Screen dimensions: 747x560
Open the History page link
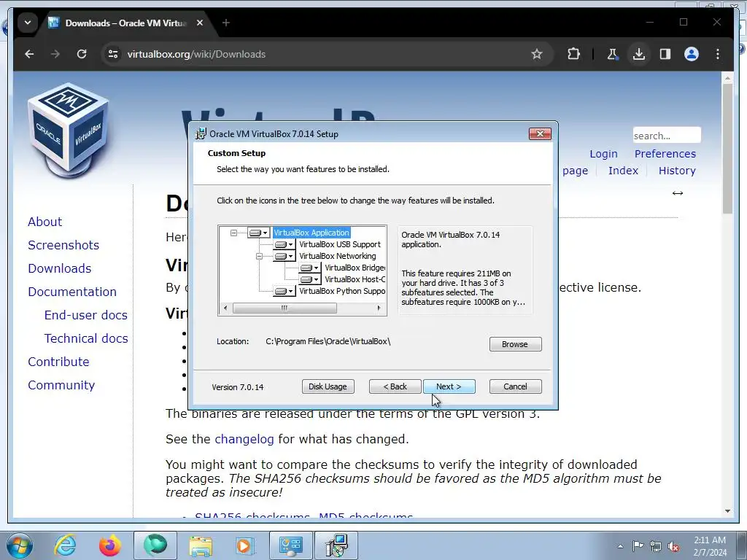[x=677, y=171]
